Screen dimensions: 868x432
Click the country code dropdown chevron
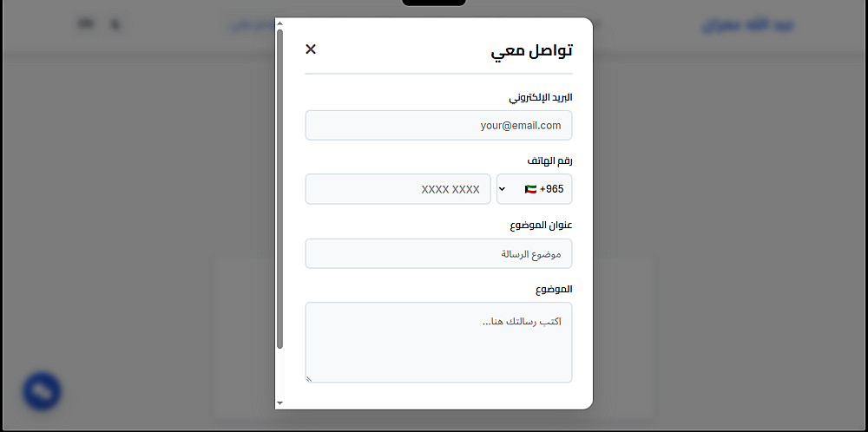click(503, 189)
